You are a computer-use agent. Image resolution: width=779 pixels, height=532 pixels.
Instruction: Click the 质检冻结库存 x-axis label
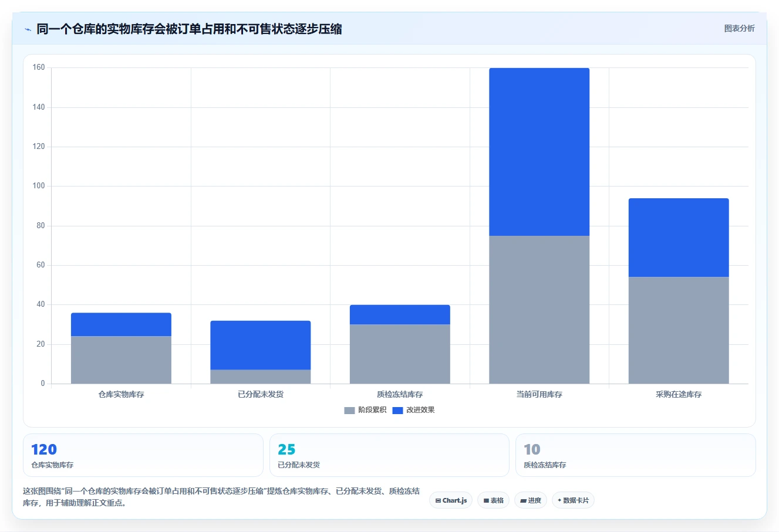(x=400, y=395)
